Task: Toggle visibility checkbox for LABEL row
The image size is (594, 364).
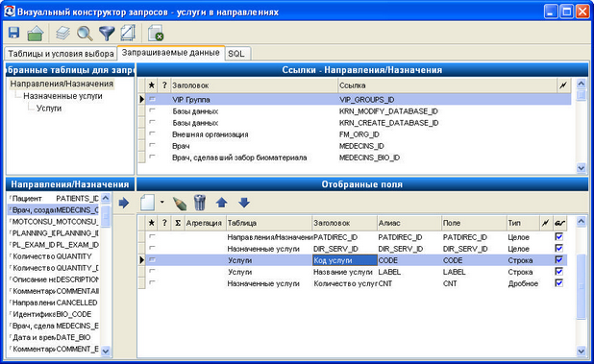Action: point(558,271)
